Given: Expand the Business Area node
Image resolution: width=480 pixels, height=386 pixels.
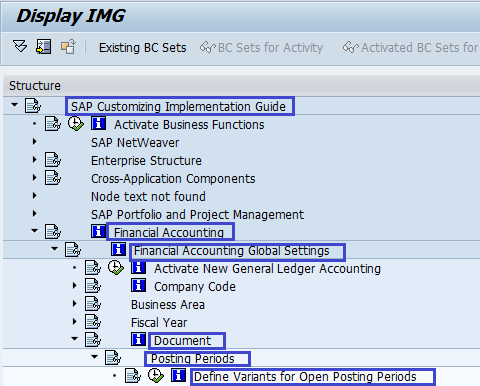Looking at the screenshot, I should pos(75,304).
